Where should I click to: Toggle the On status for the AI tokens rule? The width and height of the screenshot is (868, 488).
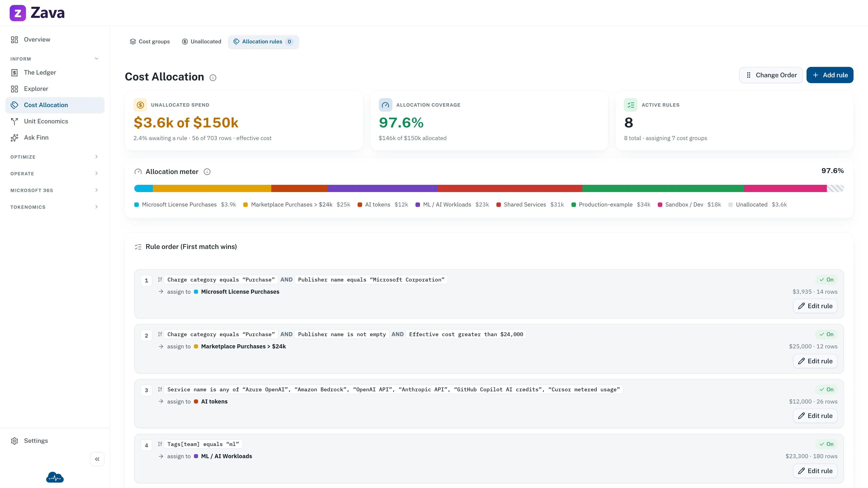pos(826,390)
